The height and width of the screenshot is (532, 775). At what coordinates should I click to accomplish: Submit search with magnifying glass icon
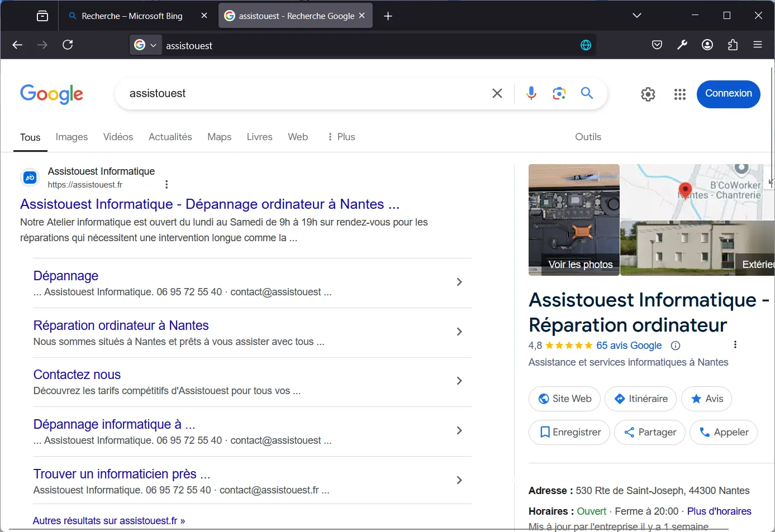pos(587,93)
